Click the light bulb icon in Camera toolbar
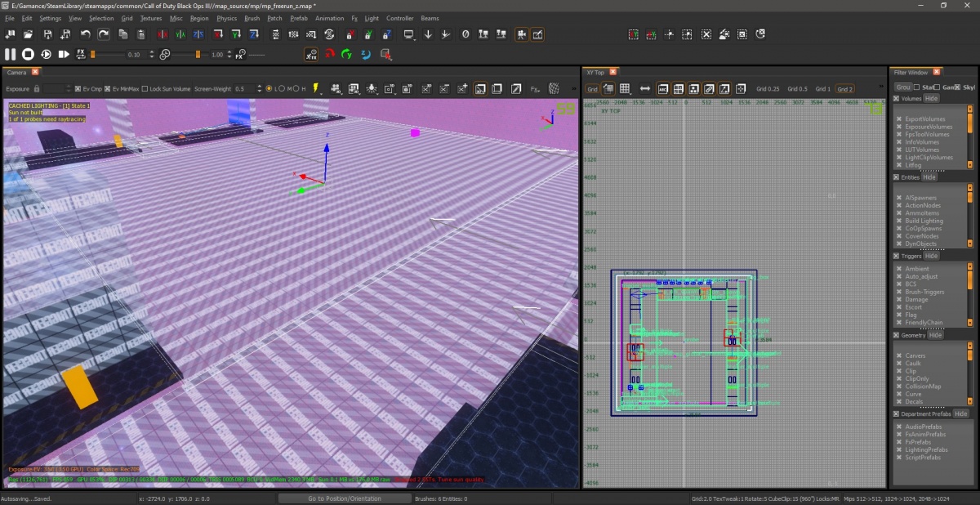 (x=372, y=88)
